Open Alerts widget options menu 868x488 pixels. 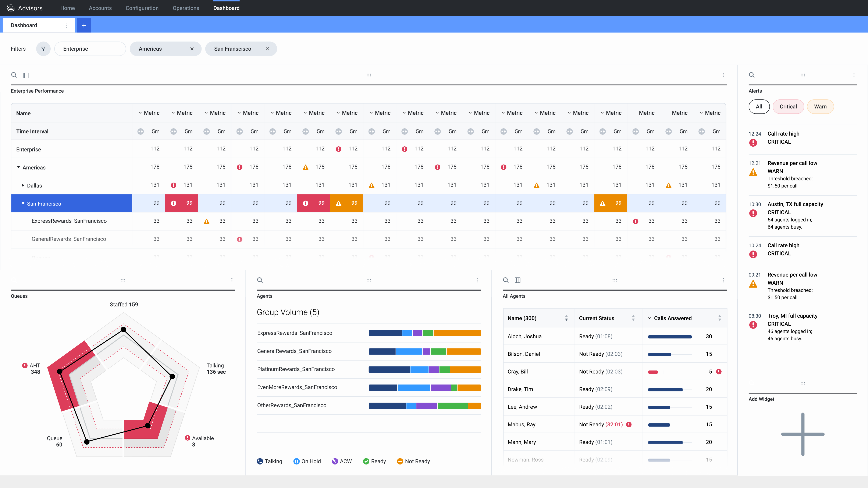coord(854,75)
